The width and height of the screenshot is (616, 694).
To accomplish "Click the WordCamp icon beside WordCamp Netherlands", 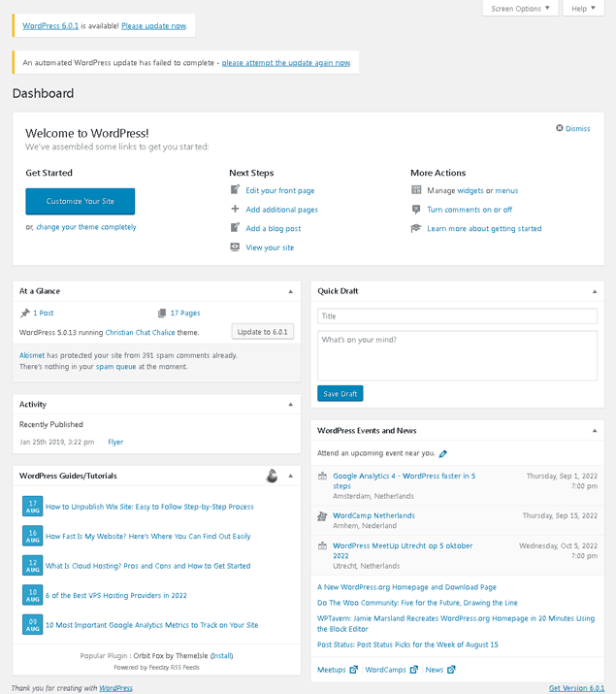I will point(322,516).
